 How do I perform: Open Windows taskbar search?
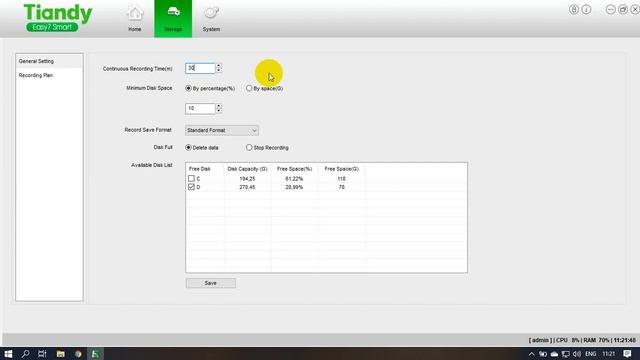[x=25, y=354]
